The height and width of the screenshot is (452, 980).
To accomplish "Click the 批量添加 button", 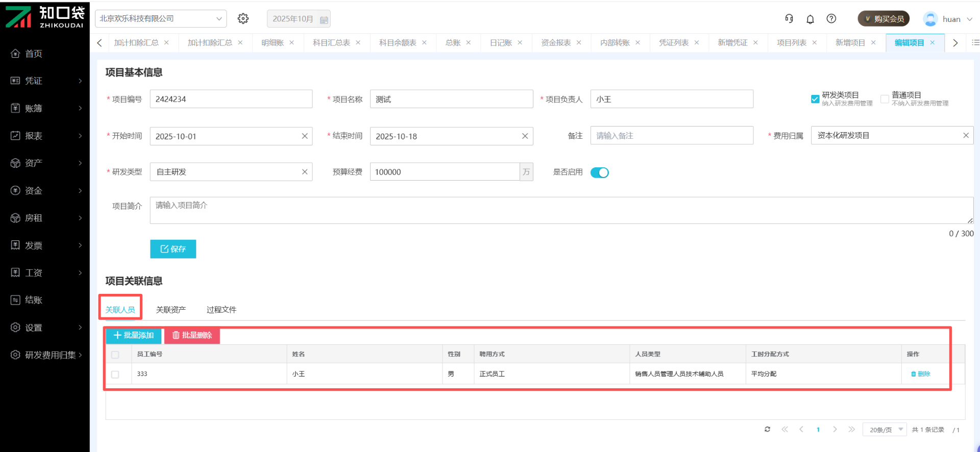I will pos(134,335).
